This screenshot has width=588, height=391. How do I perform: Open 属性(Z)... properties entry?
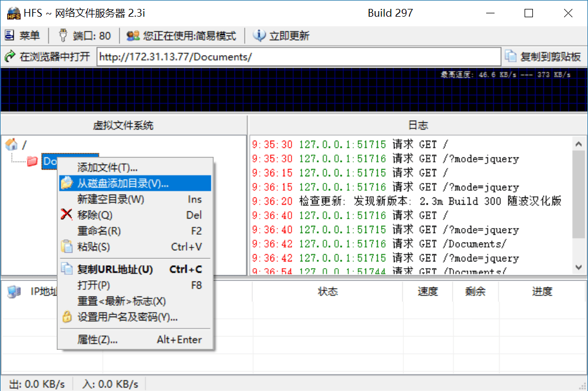click(97, 339)
